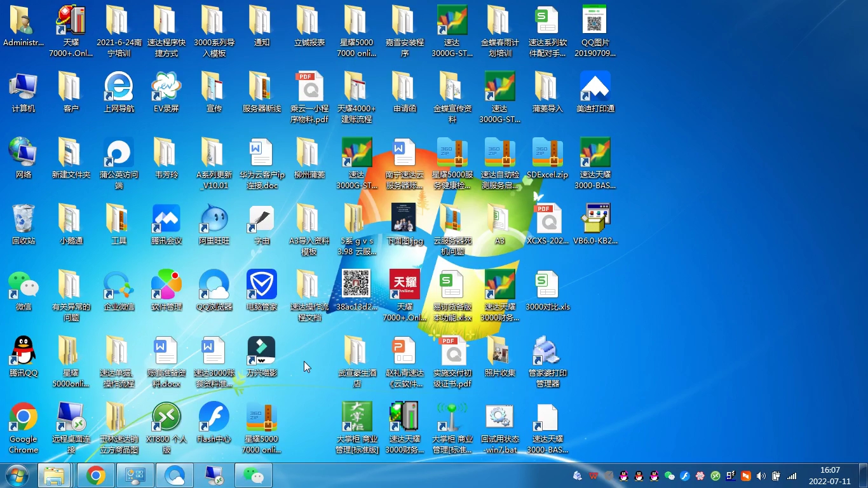The image size is (868, 488).
Task: Launch QQ浏览器 from the desktop
Action: coord(214,291)
